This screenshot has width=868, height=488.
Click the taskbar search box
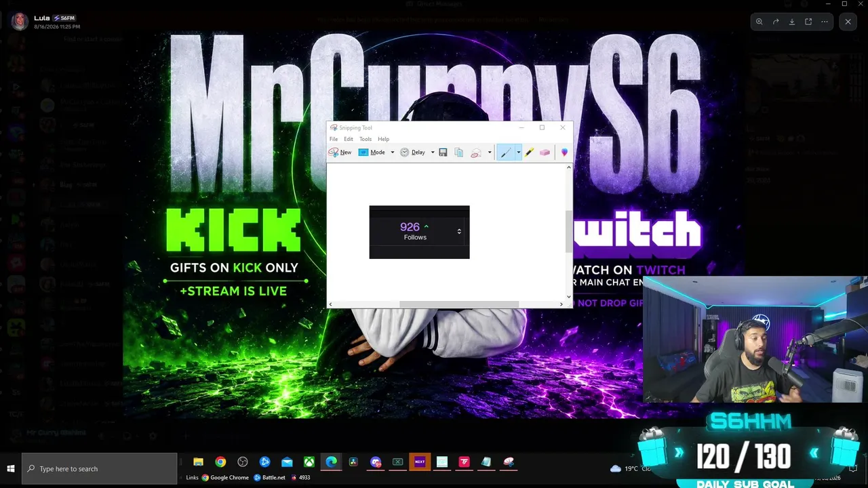pyautogui.click(x=99, y=468)
